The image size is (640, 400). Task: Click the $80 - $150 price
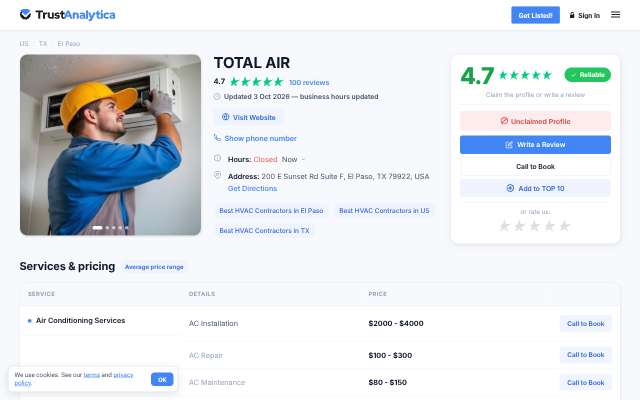tap(387, 382)
